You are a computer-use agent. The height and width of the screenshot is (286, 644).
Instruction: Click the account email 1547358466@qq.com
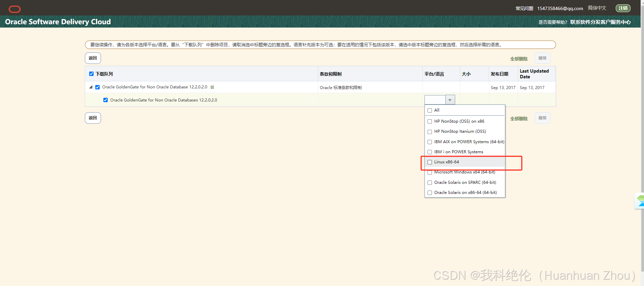[x=560, y=8]
